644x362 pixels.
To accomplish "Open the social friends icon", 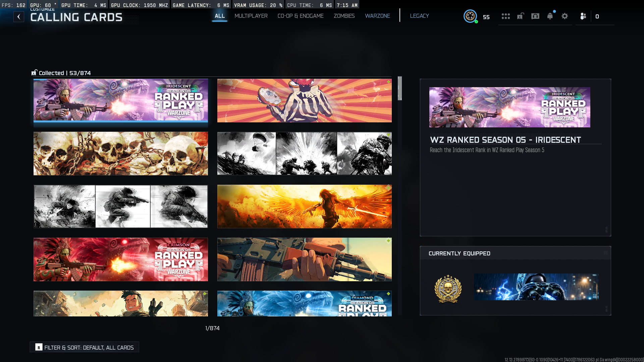I will coord(583,16).
